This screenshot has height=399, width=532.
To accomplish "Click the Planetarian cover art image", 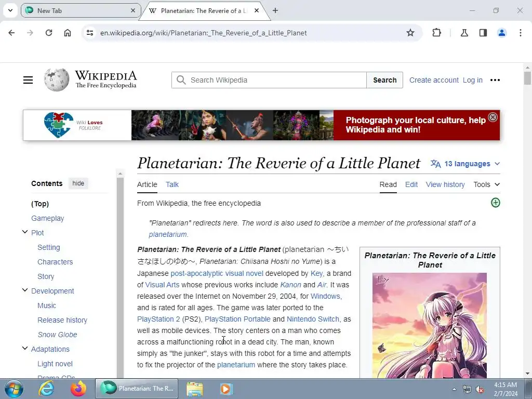I will click(x=430, y=325).
